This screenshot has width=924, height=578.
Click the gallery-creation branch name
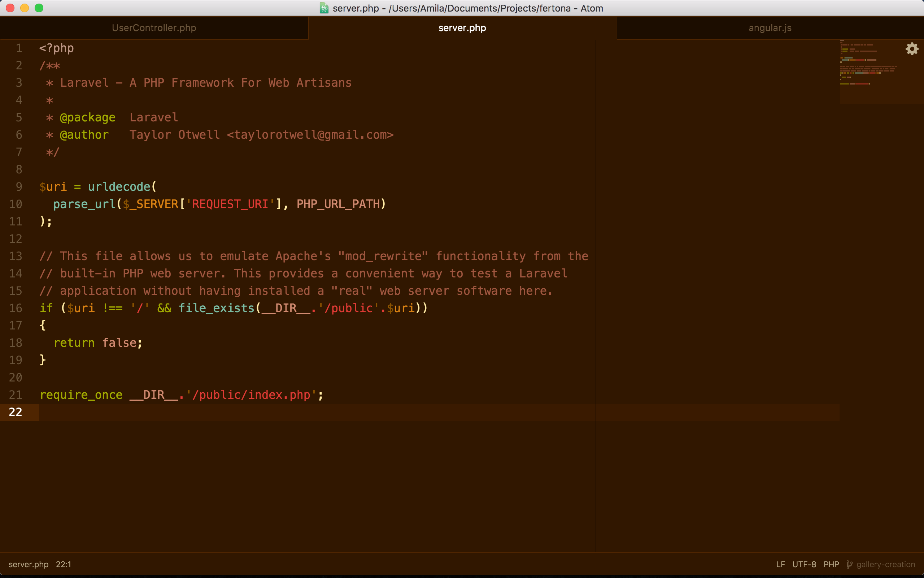point(885,564)
